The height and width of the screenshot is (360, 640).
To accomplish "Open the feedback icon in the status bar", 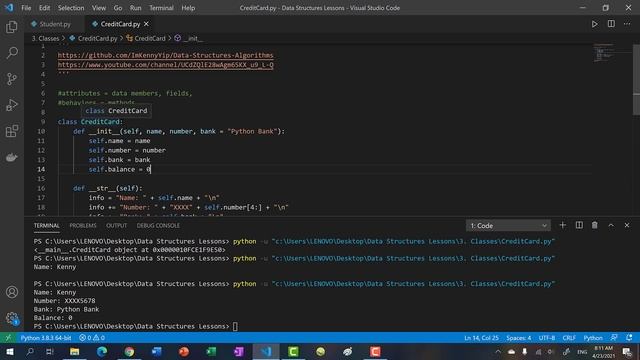I will click(x=614, y=338).
